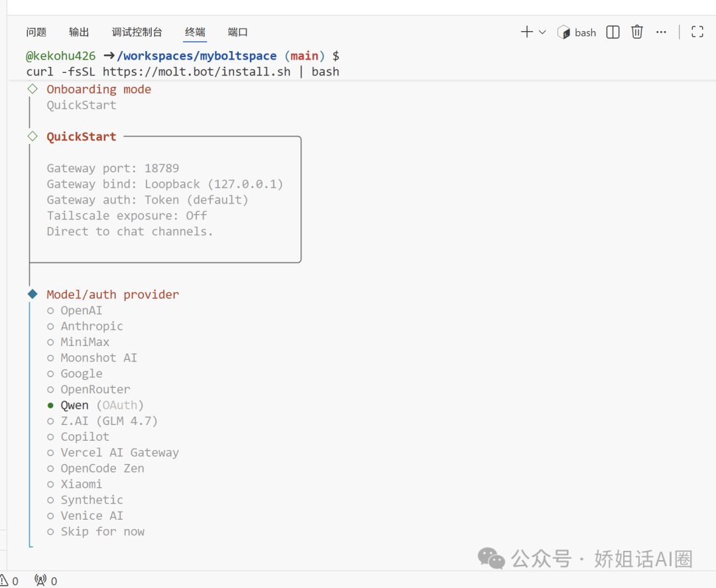Image resolution: width=716 pixels, height=588 pixels.
Task: Switch to the 问题 tab
Action: click(36, 32)
